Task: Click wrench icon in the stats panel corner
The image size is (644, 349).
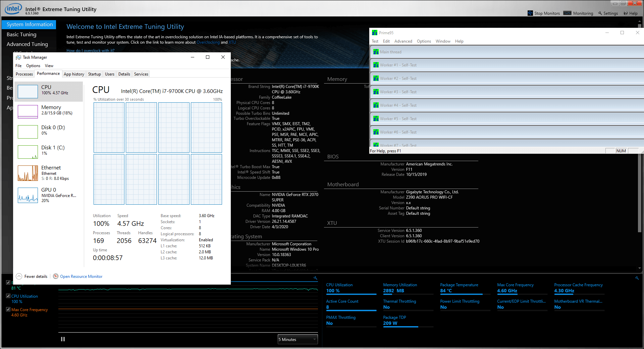Action: pos(637,278)
